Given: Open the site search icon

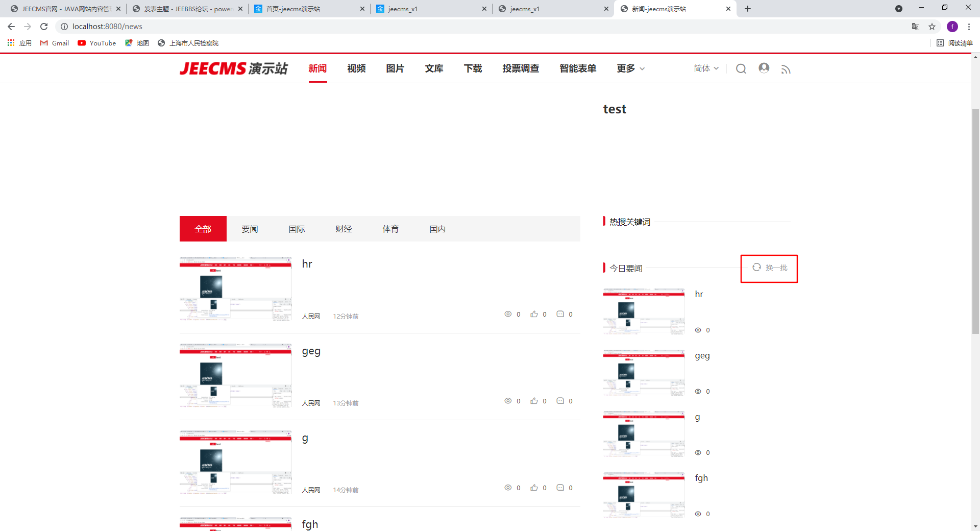Looking at the screenshot, I should tap(741, 68).
